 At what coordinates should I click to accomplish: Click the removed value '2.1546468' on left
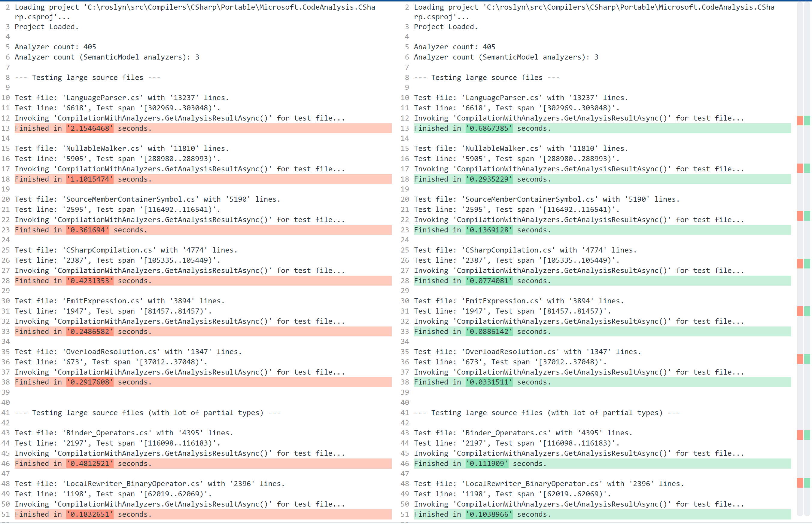(90, 128)
